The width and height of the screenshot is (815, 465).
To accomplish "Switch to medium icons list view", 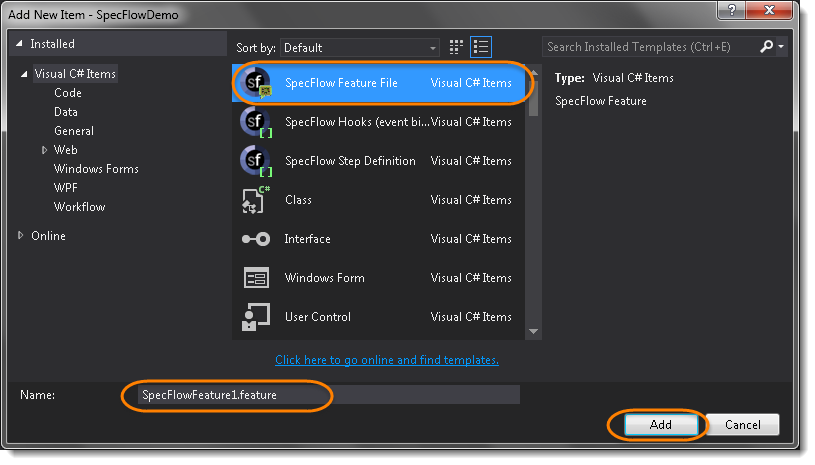I will 481,47.
